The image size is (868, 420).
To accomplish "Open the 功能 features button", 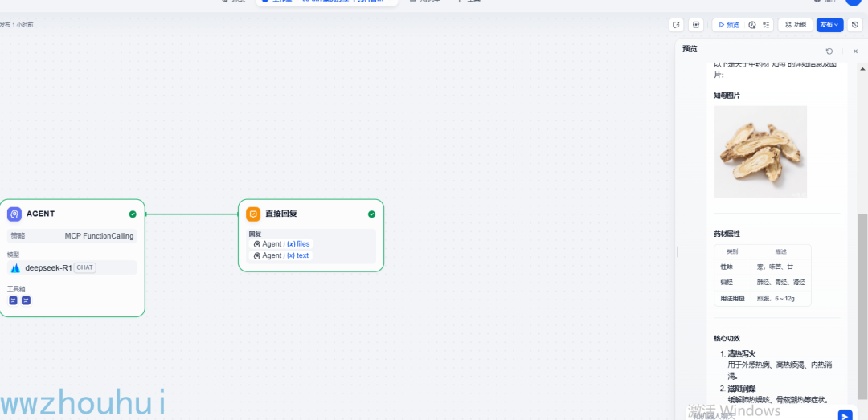I will coord(796,25).
